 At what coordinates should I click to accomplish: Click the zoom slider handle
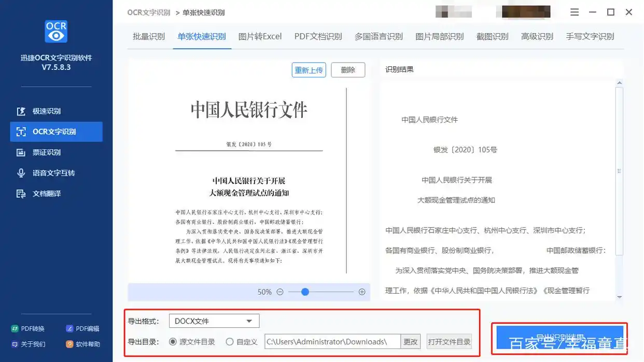[305, 292]
